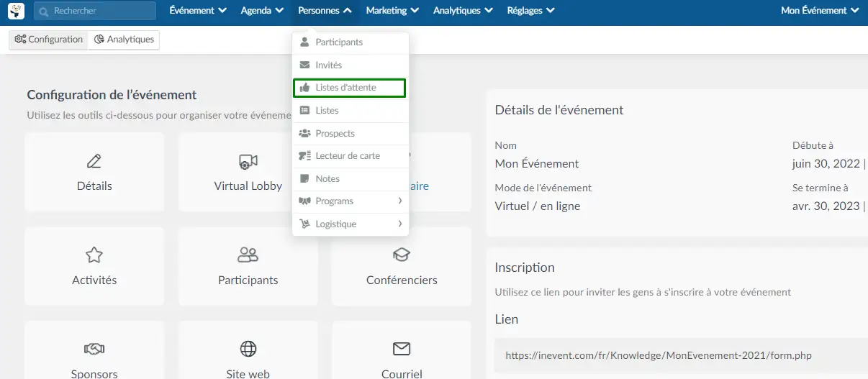The width and height of the screenshot is (868, 379).
Task: Select Lecteur de carte menu entry
Action: (x=351, y=156)
